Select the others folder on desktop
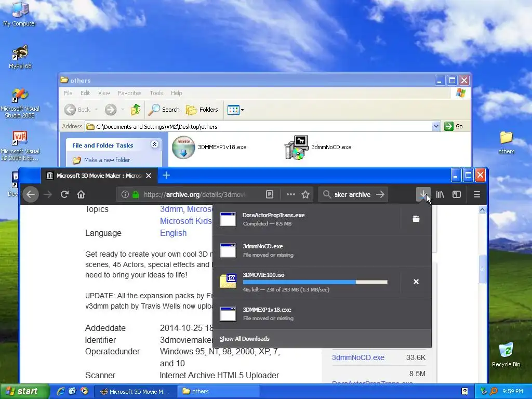 506,142
